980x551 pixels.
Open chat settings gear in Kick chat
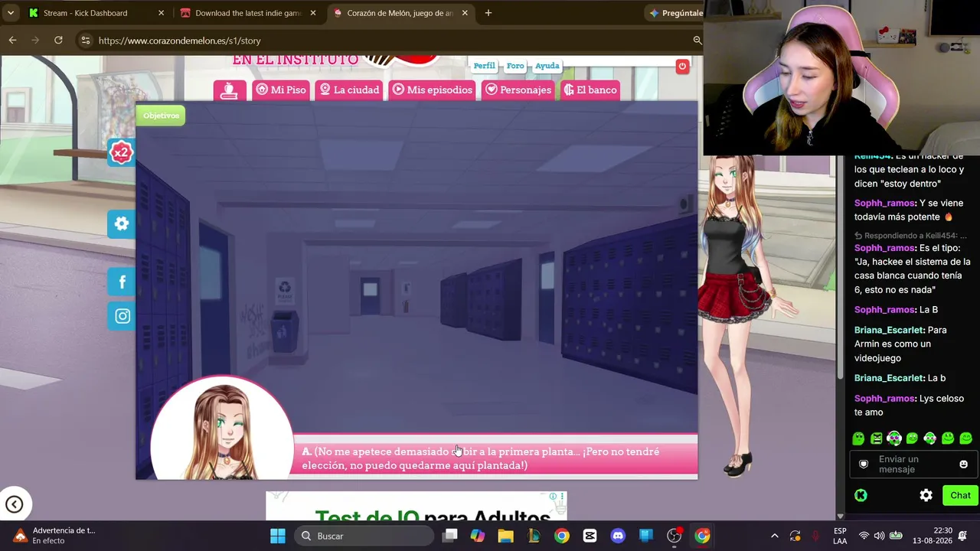tap(926, 495)
